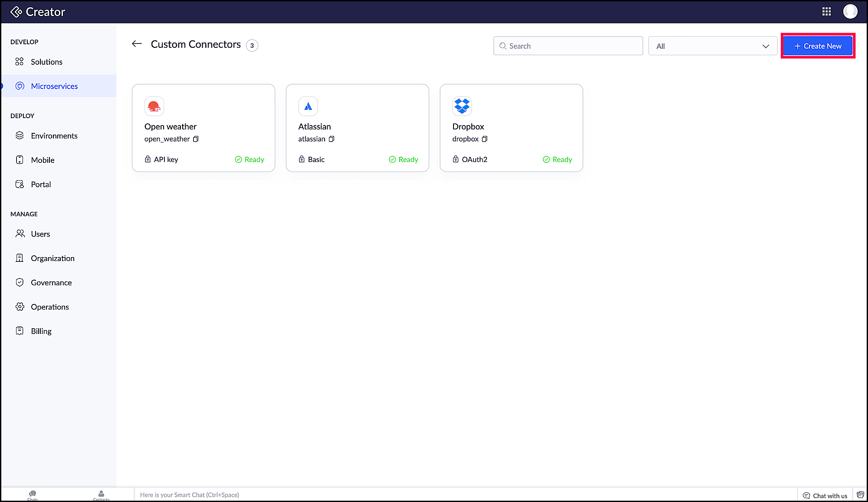The width and height of the screenshot is (868, 502).
Task: Click the Dropbox logo icon
Action: 462,106
